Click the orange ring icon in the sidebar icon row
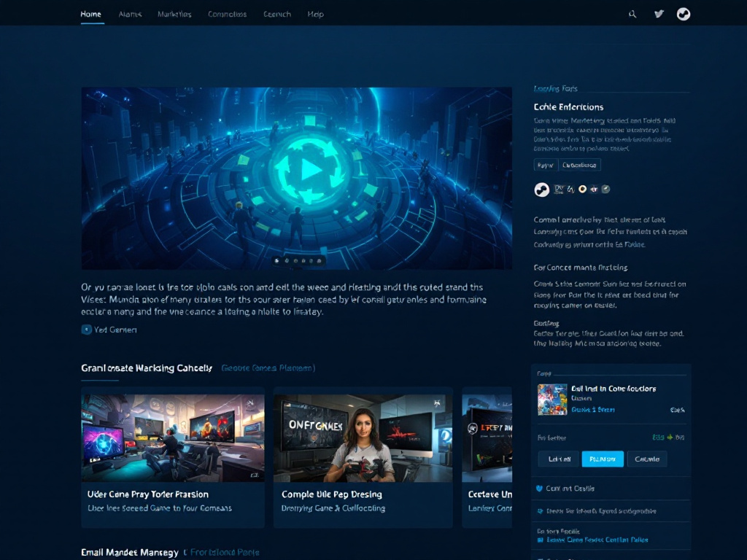 582,189
